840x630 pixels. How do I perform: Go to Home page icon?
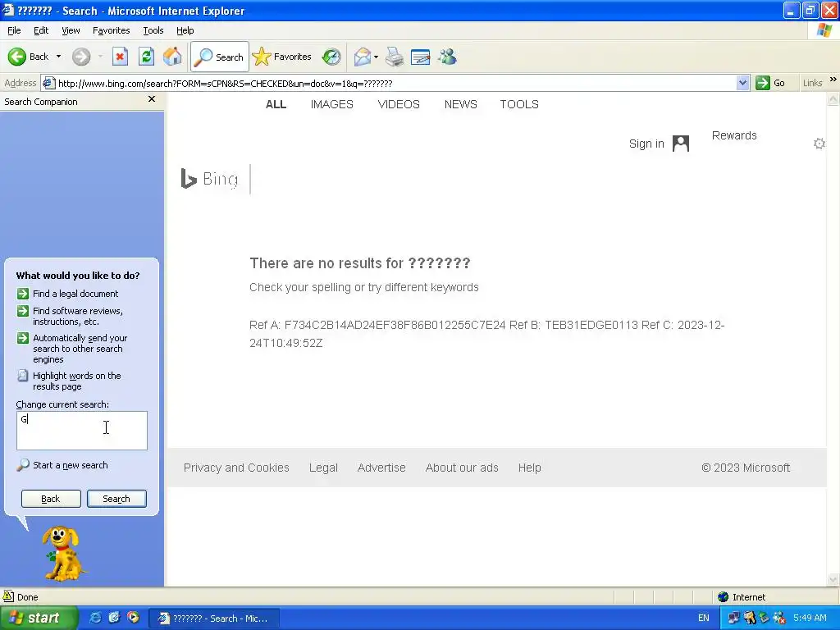coord(172,57)
